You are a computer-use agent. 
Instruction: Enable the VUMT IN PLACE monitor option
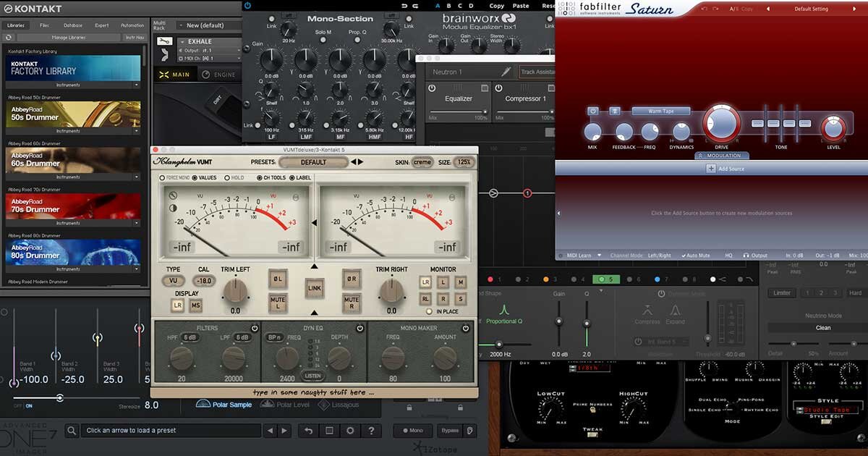(429, 311)
